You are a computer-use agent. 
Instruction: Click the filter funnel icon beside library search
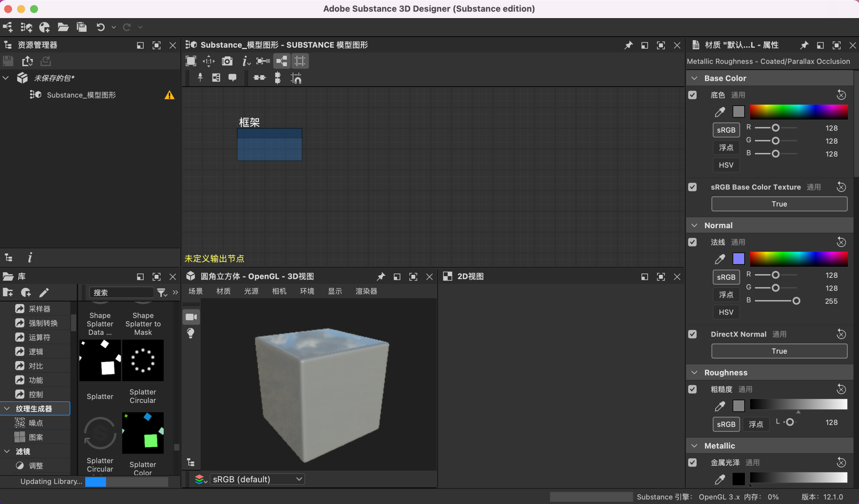[x=161, y=292]
